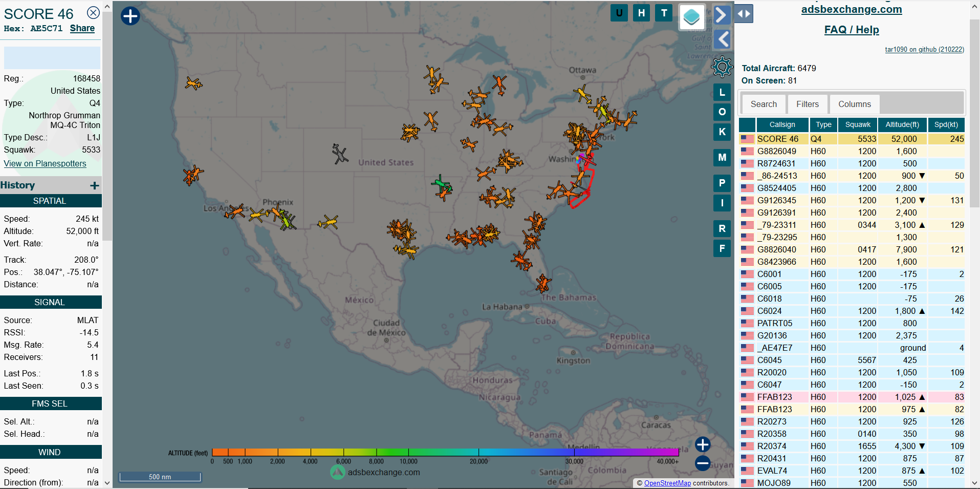This screenshot has height=489, width=980.
Task: Select EVAL74 row in aircraft table
Action: (852, 471)
